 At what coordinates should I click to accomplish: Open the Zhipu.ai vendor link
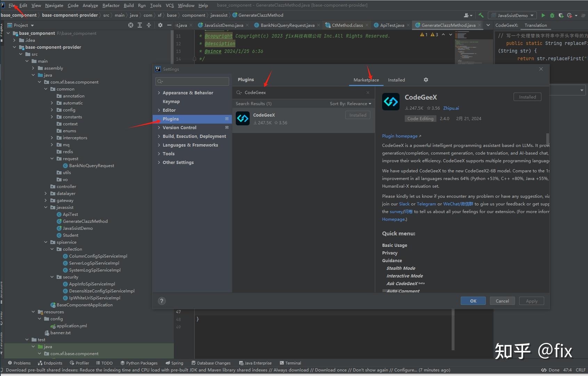451,108
